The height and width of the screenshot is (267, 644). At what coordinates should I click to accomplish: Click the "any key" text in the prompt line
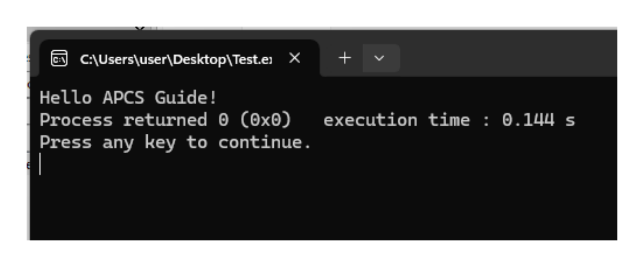tap(139, 143)
